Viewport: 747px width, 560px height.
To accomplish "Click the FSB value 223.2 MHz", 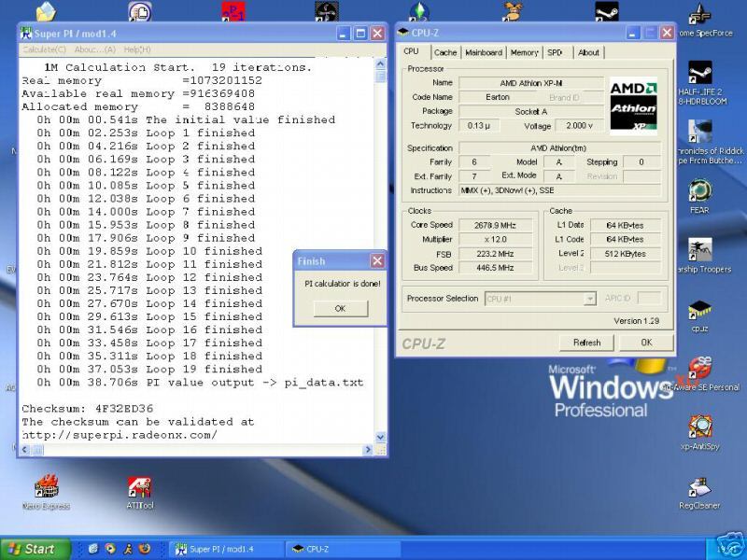I will coord(495,254).
